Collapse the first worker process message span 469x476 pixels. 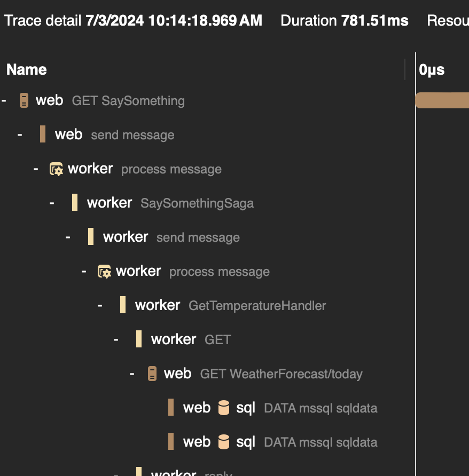point(36,169)
